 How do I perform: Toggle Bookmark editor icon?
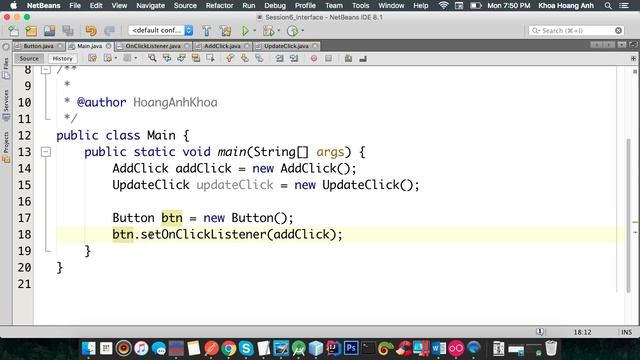(x=259, y=58)
